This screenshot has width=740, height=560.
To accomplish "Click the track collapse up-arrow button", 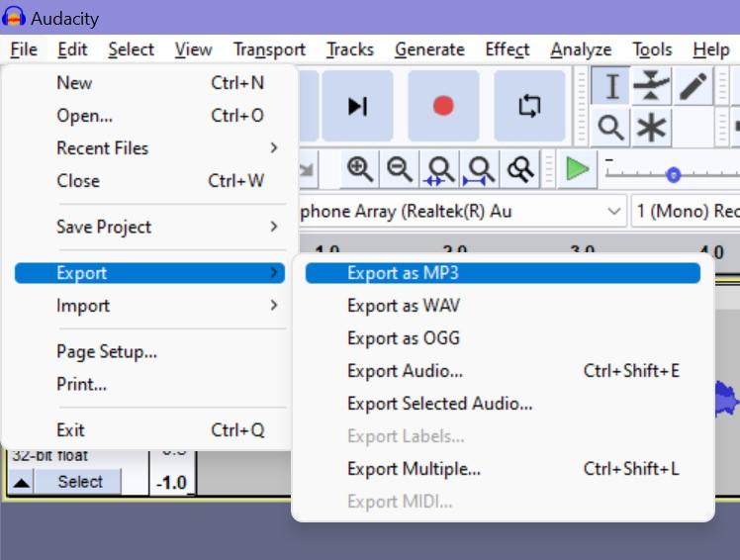I will point(22,482).
